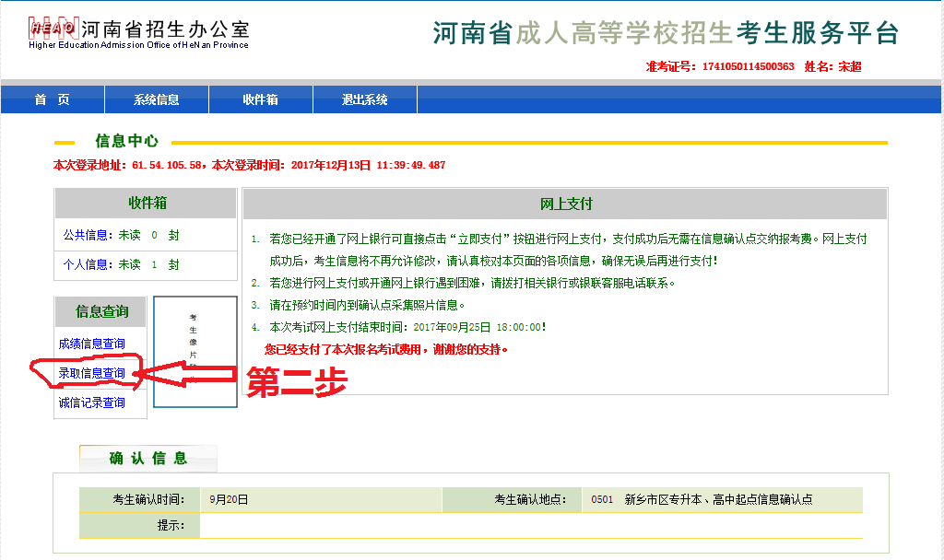Image resolution: width=944 pixels, height=560 pixels.
Task: Click the candidate name 宋超
Action: coord(849,67)
